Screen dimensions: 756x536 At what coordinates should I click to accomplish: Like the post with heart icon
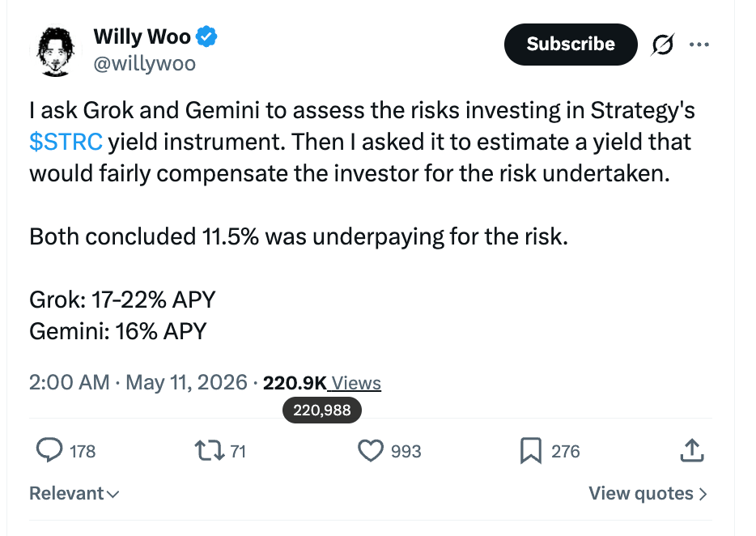click(370, 451)
